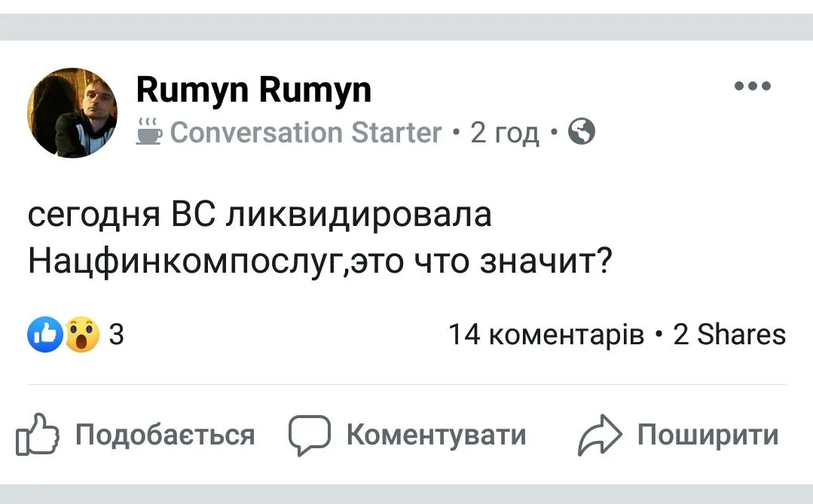This screenshot has width=813, height=504.
Task: Open the post via the 2 год timestamp
Action: click(505, 133)
